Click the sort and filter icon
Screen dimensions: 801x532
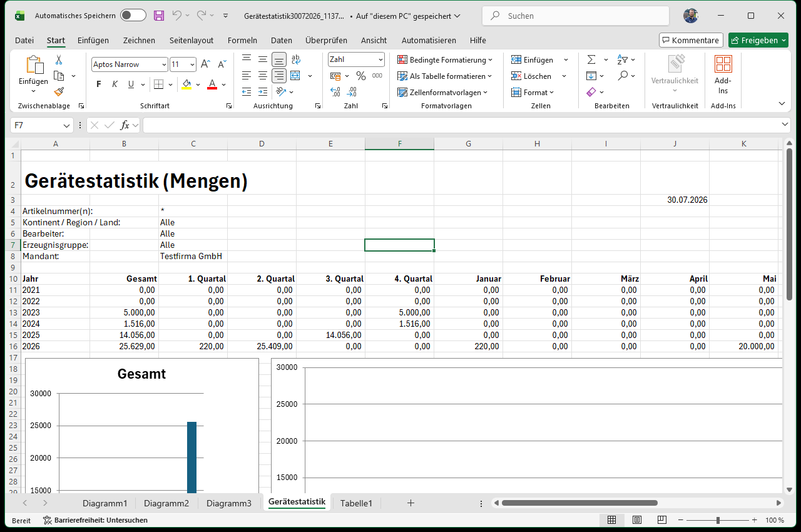[x=623, y=59]
